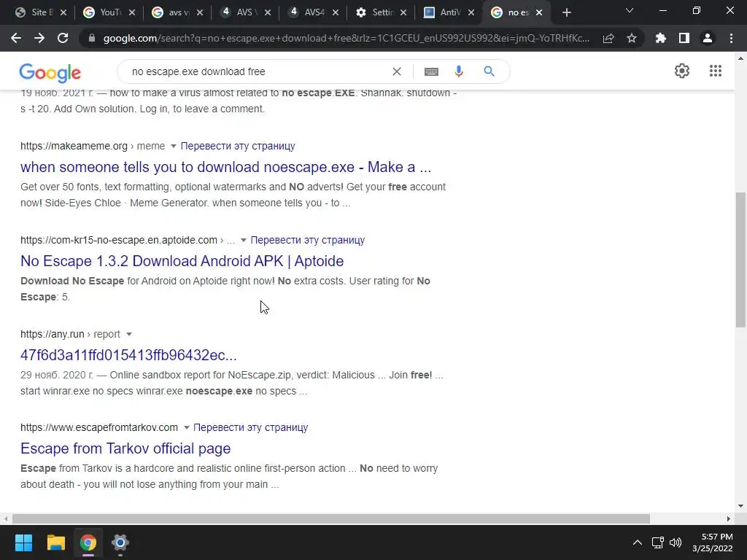
Task: Open File Explorer from the taskbar
Action: coord(55,542)
